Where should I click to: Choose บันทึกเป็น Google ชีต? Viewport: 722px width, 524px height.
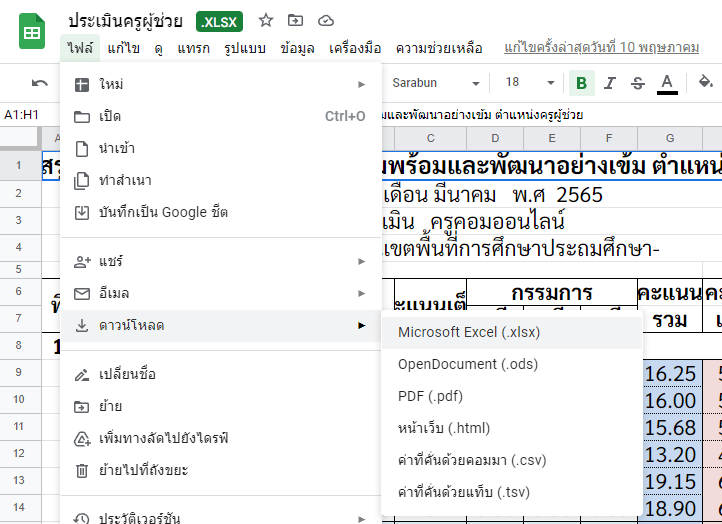click(x=221, y=213)
